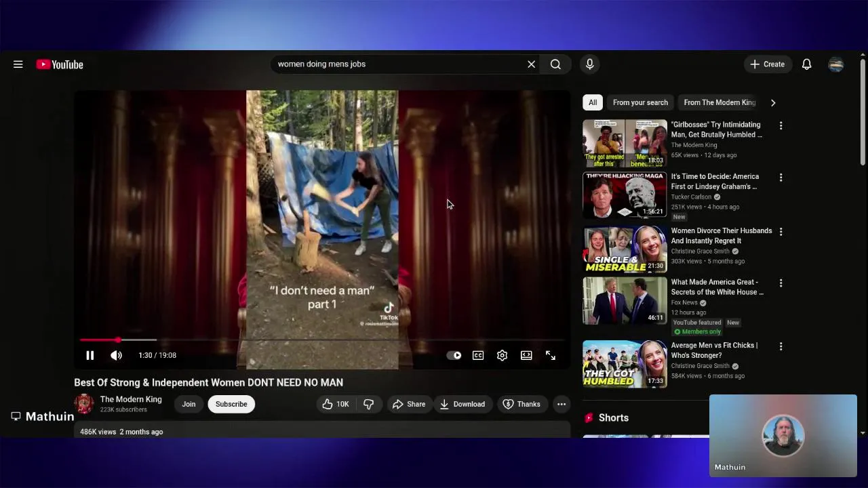Viewport: 868px width, 488px height.
Task: Enter full screen mode
Action: pos(551,355)
